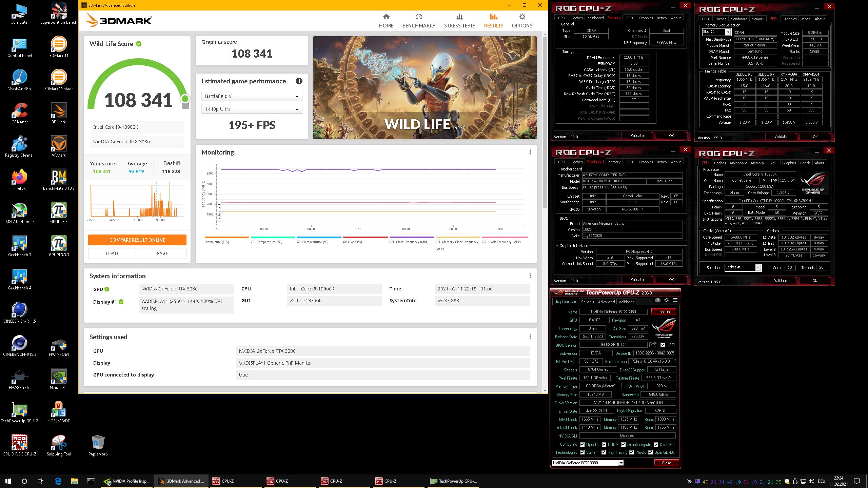Open the Superposition Bench desktop icon
This screenshot has width=868, height=488.
click(59, 14)
